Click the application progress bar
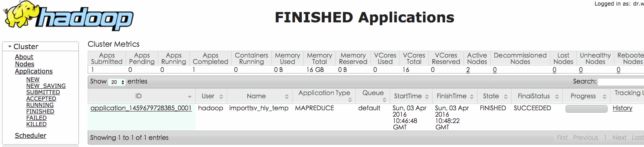 (586, 109)
